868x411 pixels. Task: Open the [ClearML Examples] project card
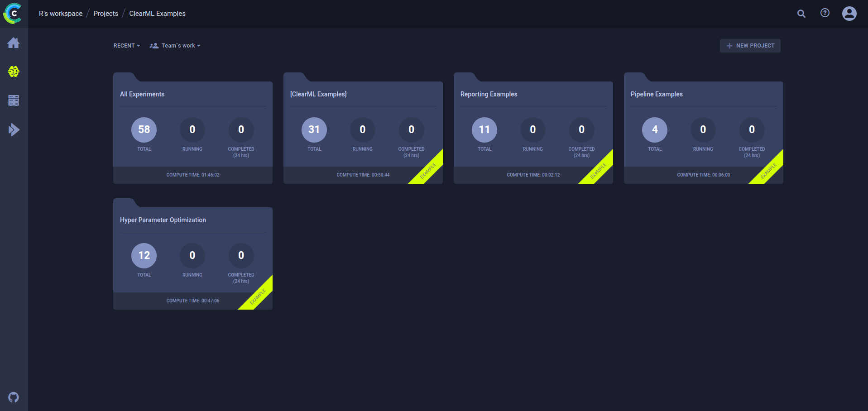363,128
